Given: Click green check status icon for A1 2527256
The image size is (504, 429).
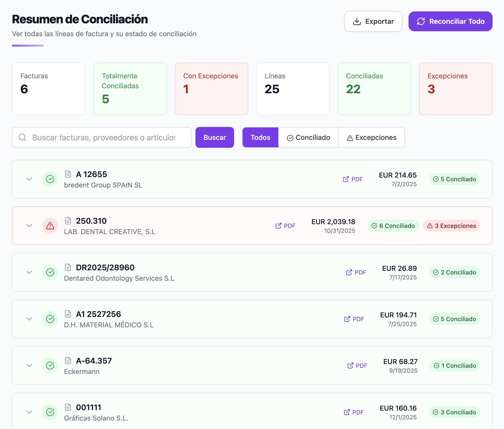Looking at the screenshot, I should 50,319.
